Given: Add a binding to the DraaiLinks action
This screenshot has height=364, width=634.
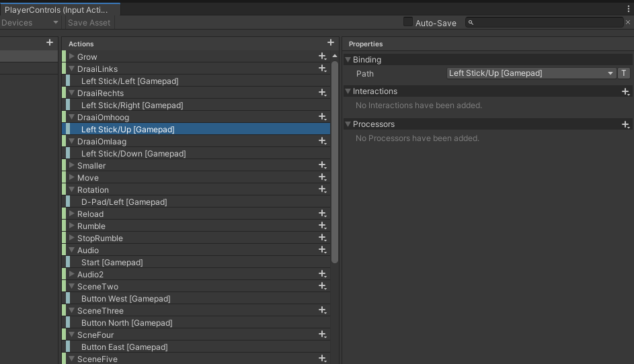Looking at the screenshot, I should coord(323,69).
